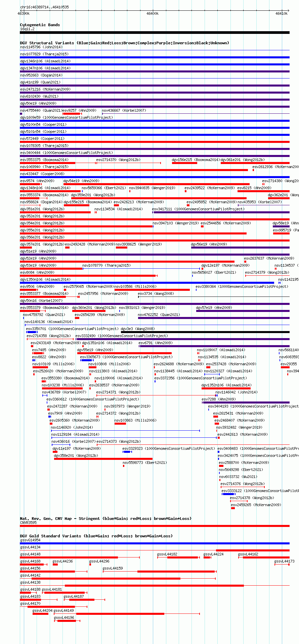299x644 pixels.
Task: Click the chr16:46389714..46410535 region label
Action: (x=44, y=7)
